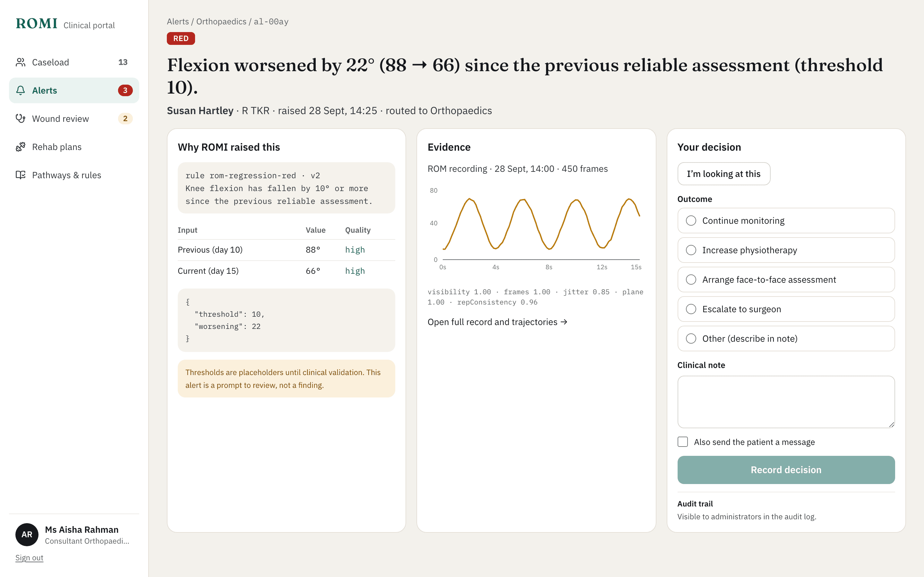Click the Wound review count badge
Viewport: 924px width, 577px height.
click(x=125, y=119)
